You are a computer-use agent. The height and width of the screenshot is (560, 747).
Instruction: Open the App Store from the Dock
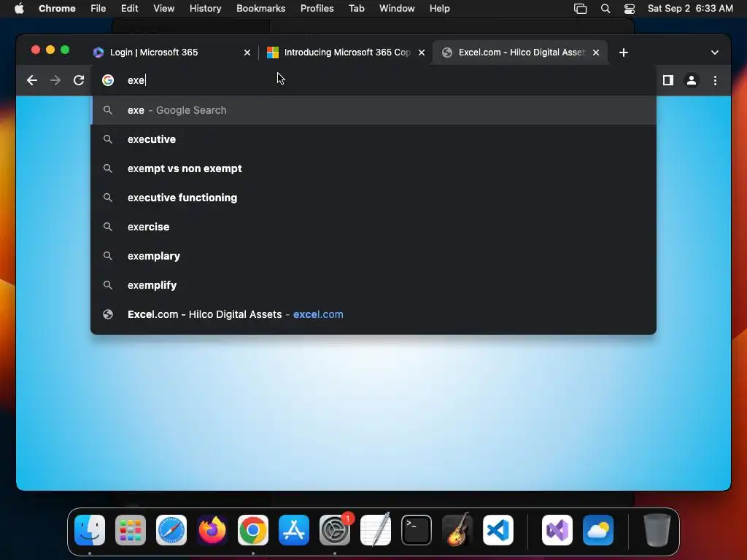[294, 530]
